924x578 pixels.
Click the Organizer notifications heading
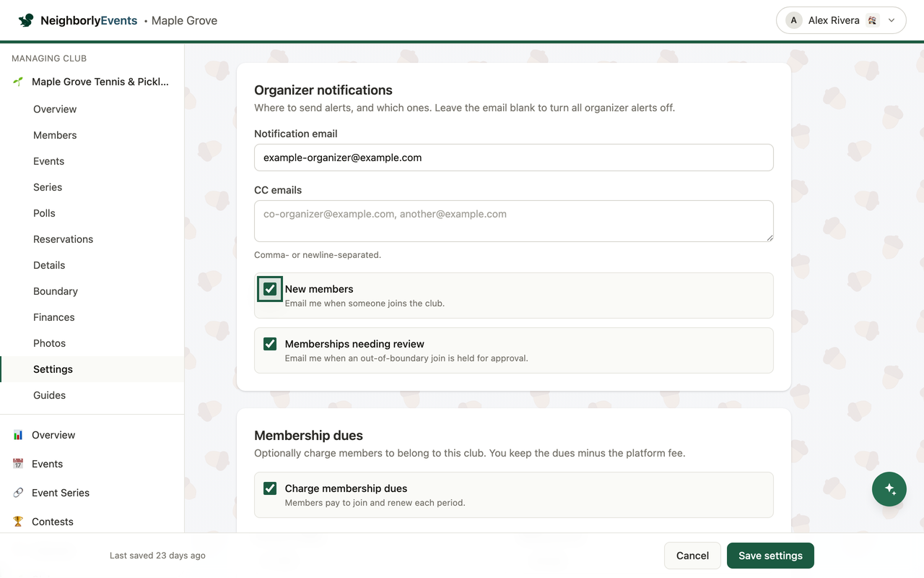click(x=323, y=90)
